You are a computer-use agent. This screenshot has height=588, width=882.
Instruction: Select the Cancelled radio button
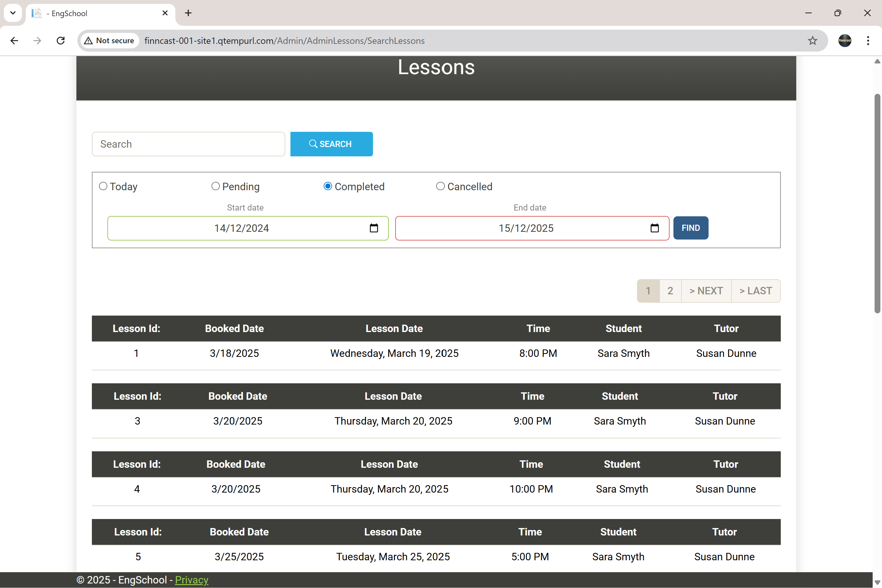[x=440, y=186]
